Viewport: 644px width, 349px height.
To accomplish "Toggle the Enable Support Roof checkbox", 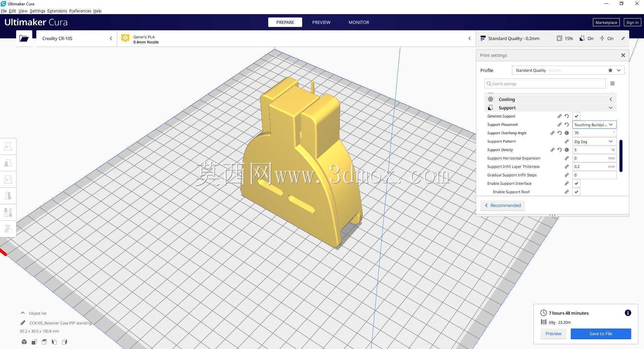I will click(x=576, y=192).
